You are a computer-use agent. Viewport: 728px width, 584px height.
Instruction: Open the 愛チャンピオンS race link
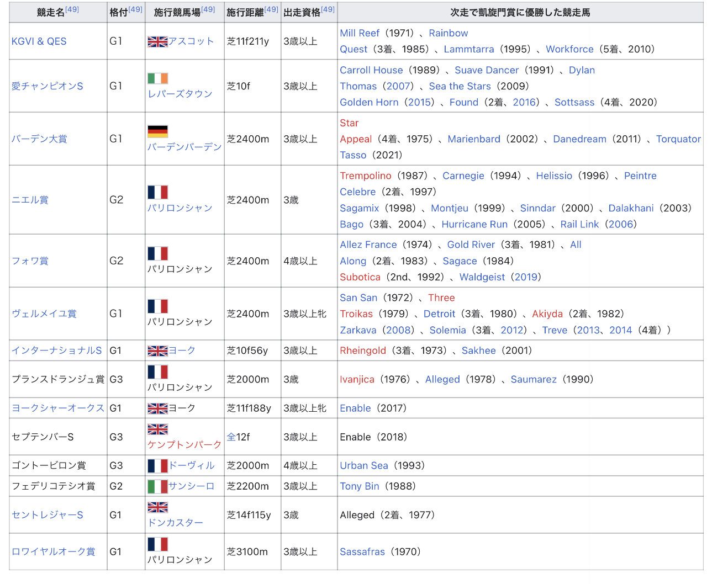(48, 86)
